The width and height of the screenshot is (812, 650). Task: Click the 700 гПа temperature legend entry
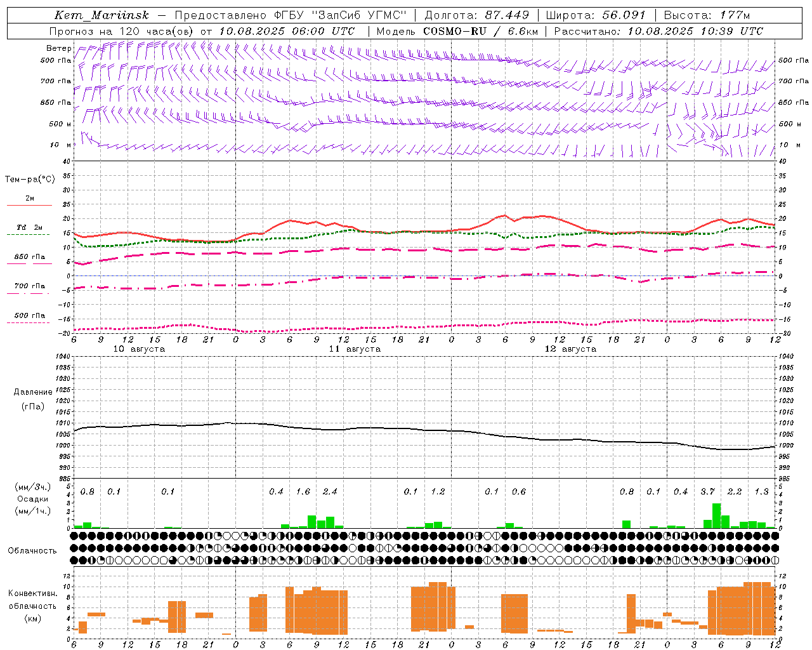pyautogui.click(x=30, y=286)
